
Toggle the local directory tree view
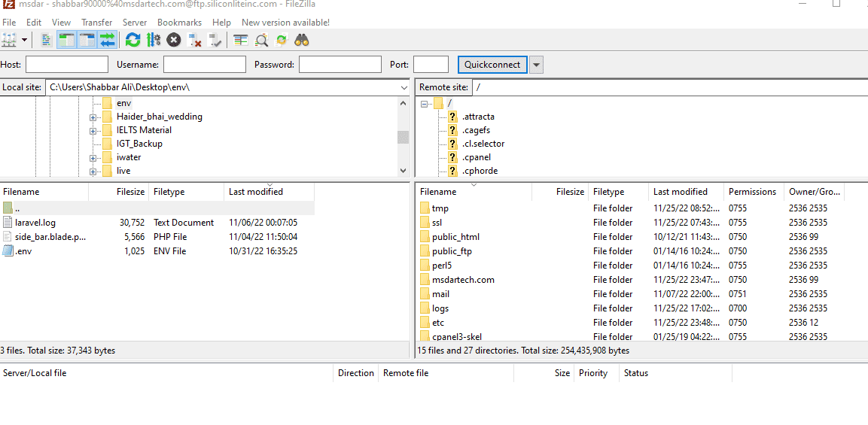tap(66, 40)
